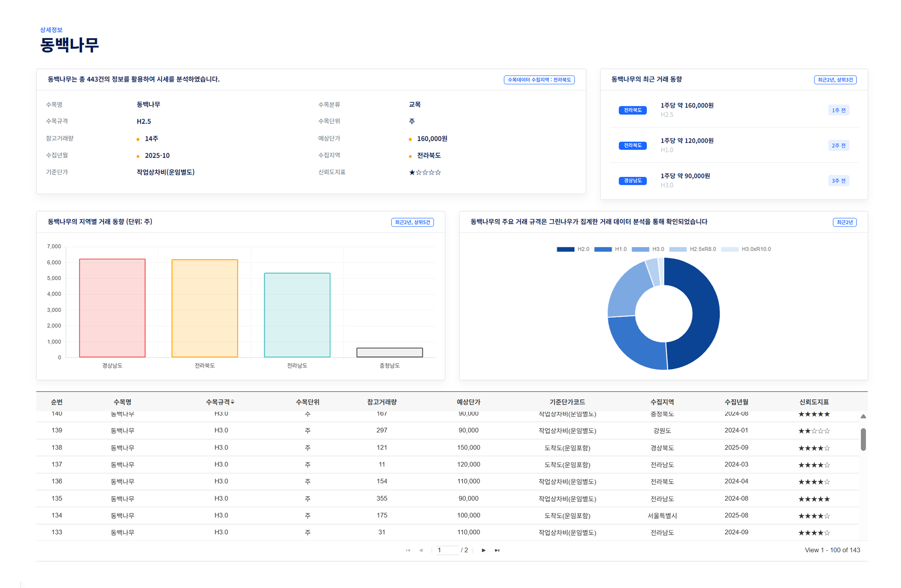Toggle H3.0xR10.0 legend item
This screenshot has width=901, height=588.
point(746,249)
